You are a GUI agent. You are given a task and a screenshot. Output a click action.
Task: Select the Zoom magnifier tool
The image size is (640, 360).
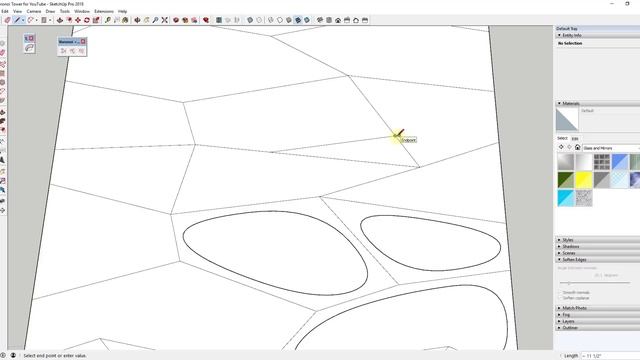click(x=156, y=20)
